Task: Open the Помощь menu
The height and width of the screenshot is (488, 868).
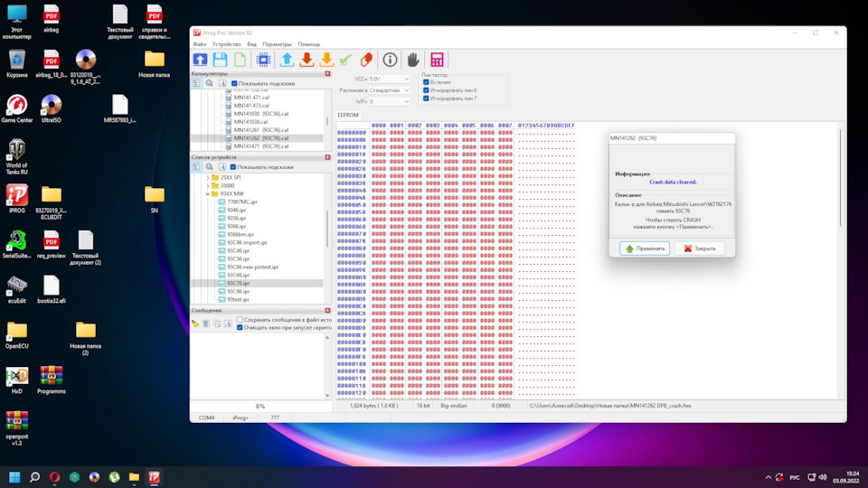Action: [x=309, y=44]
